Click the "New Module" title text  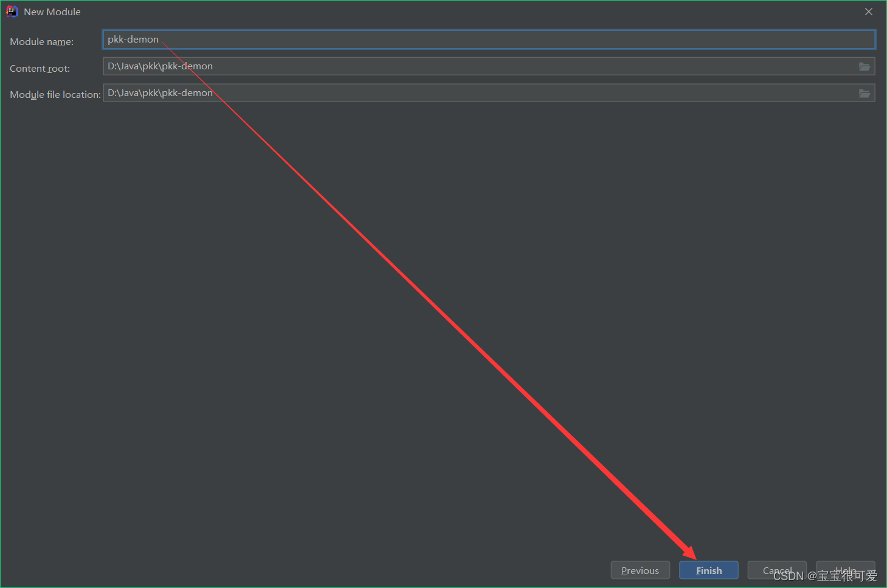click(x=52, y=12)
